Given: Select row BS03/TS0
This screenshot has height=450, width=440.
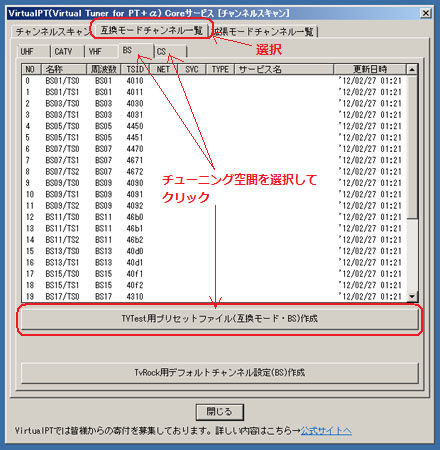Looking at the screenshot, I should pyautogui.click(x=214, y=103).
